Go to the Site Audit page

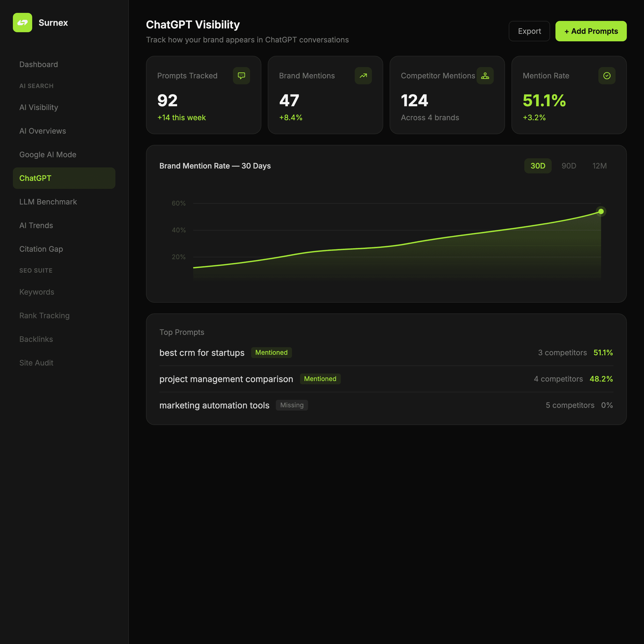pyautogui.click(x=36, y=363)
